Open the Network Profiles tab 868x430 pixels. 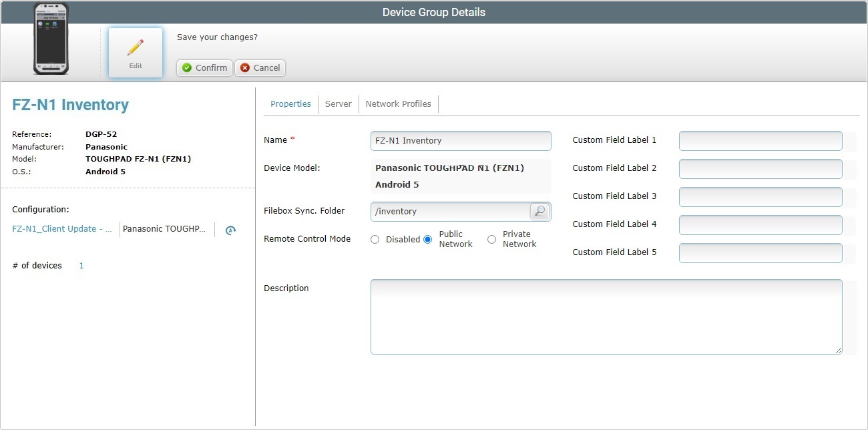pyautogui.click(x=398, y=103)
